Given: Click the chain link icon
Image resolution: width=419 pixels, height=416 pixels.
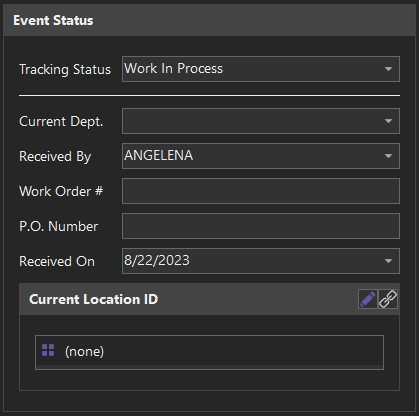Looking at the screenshot, I should [x=388, y=299].
